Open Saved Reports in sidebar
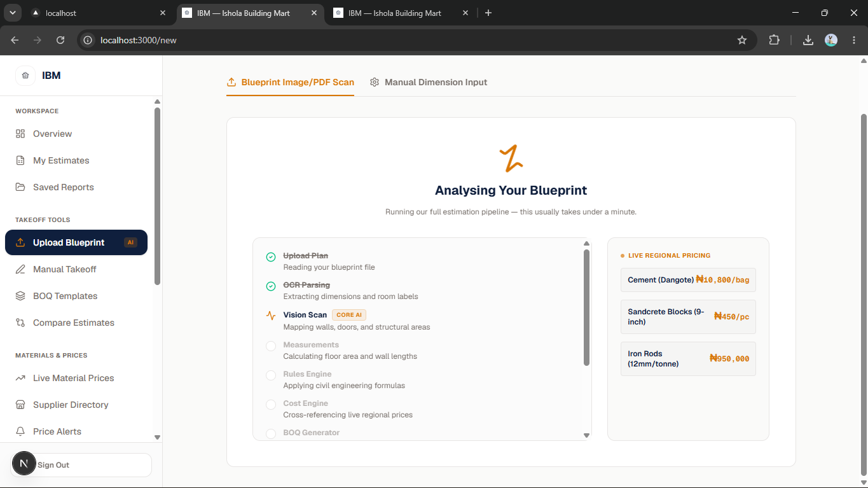The image size is (868, 488). (76, 187)
